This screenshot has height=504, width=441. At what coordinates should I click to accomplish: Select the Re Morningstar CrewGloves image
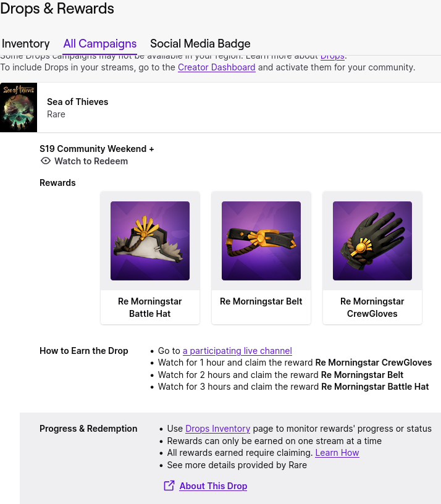click(372, 241)
